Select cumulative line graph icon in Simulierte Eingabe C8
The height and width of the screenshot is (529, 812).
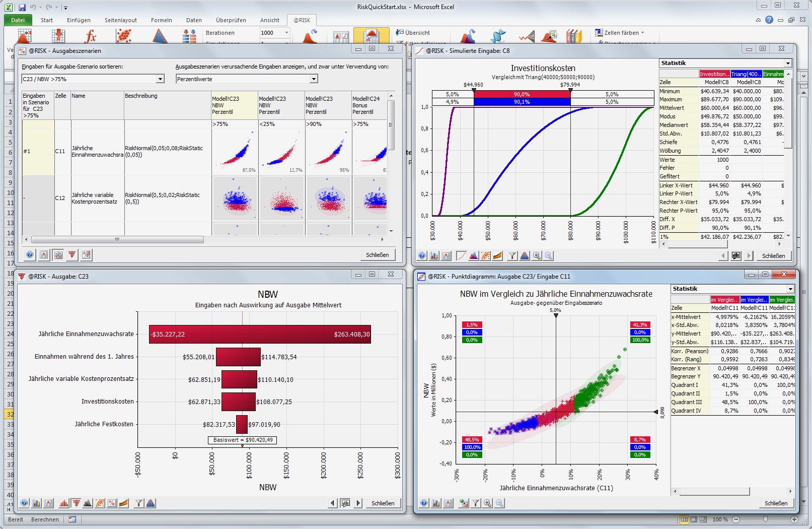[x=461, y=256]
